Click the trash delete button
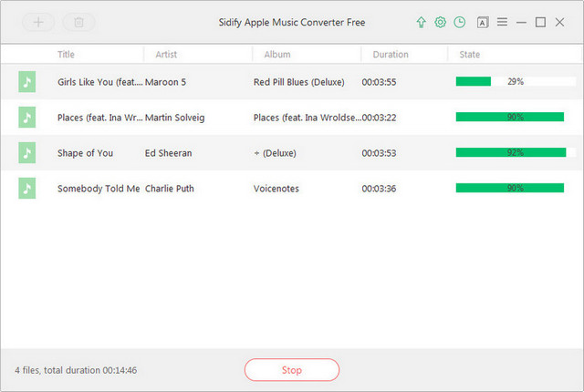Screen dimensions: 584x392 coord(78,22)
